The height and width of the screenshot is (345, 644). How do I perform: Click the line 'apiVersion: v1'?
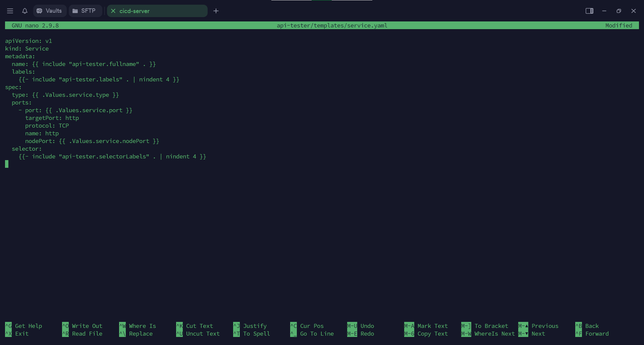coord(29,41)
